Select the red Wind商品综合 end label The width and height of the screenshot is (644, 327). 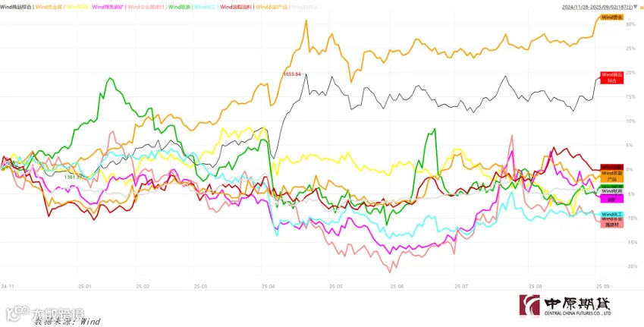[x=612, y=77]
